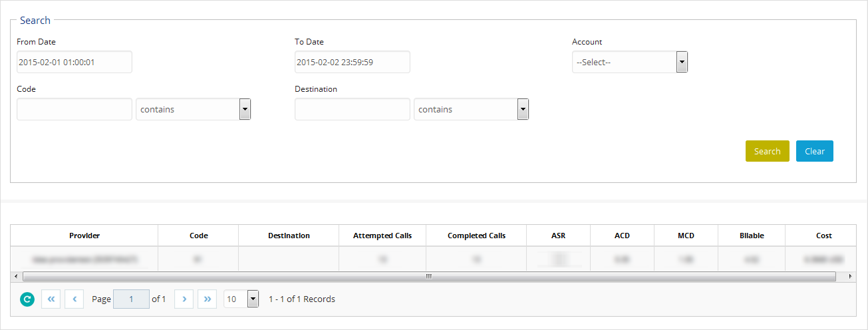This screenshot has height=330, width=868.
Task: Click the yellow Search button
Action: (767, 151)
